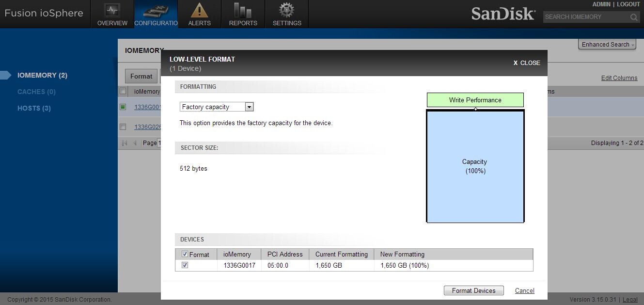Viewport: 644px width, 305px height.
Task: Uncheck the Format checkbox for device 1336G0017
Action: tap(185, 265)
